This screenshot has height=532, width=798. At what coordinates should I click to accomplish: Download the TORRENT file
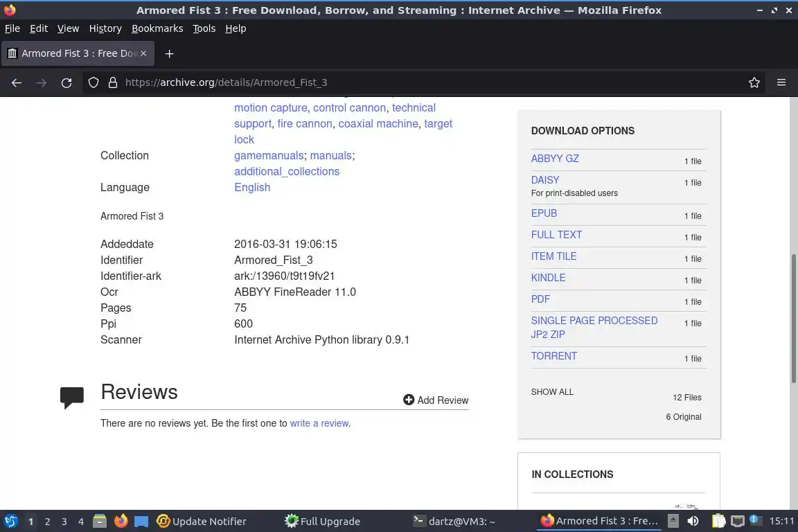(553, 356)
